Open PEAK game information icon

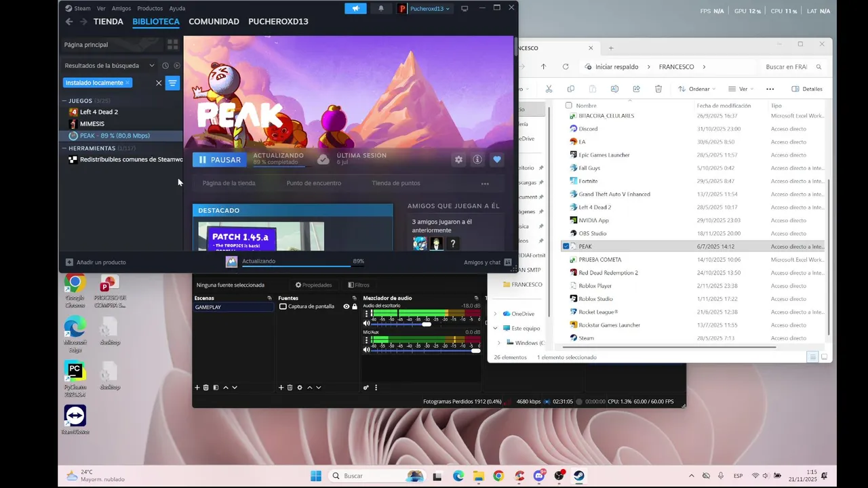click(477, 159)
